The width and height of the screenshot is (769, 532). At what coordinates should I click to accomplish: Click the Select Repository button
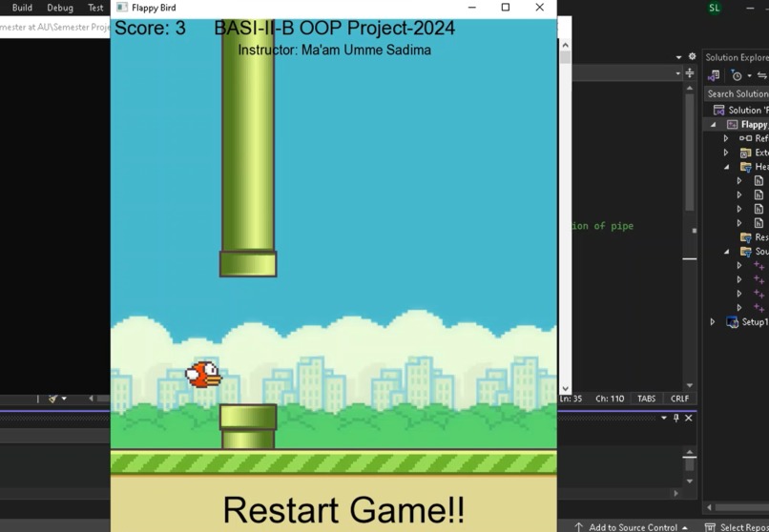click(x=737, y=527)
